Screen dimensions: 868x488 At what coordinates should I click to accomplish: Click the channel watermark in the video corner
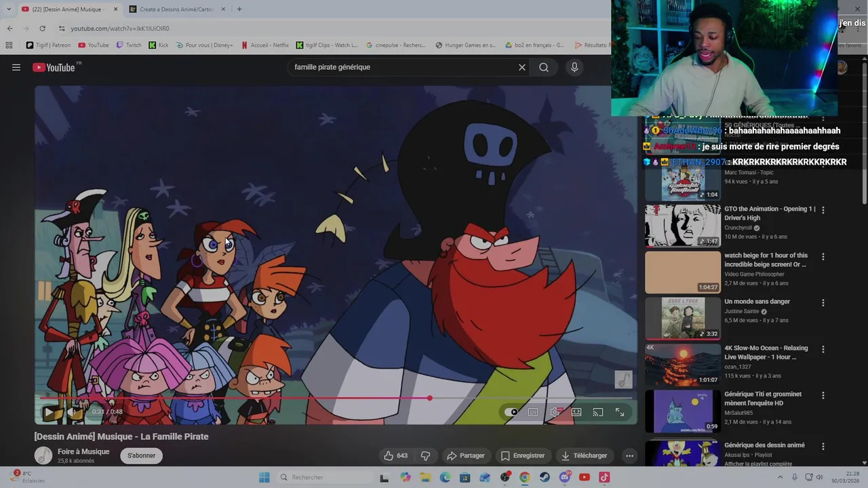[623, 380]
